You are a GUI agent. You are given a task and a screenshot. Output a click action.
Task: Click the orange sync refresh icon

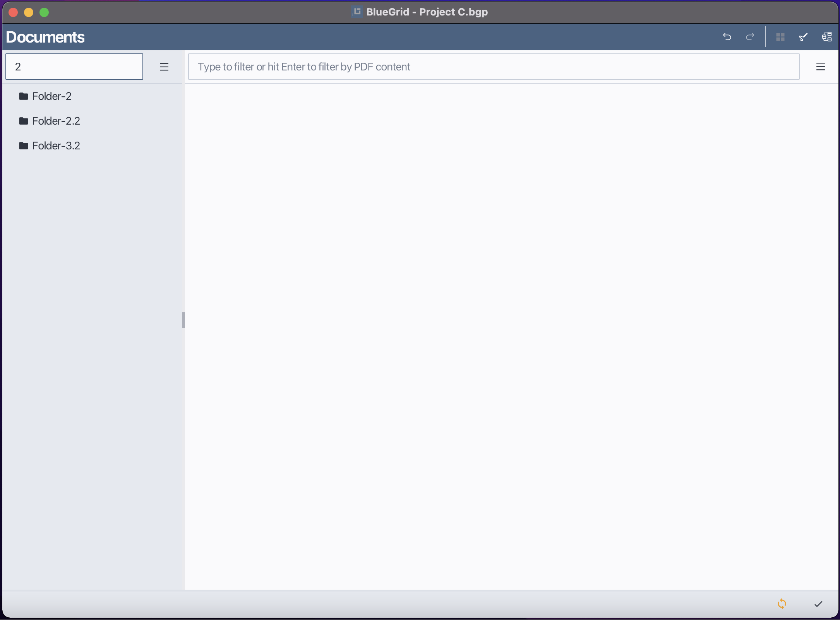(782, 604)
